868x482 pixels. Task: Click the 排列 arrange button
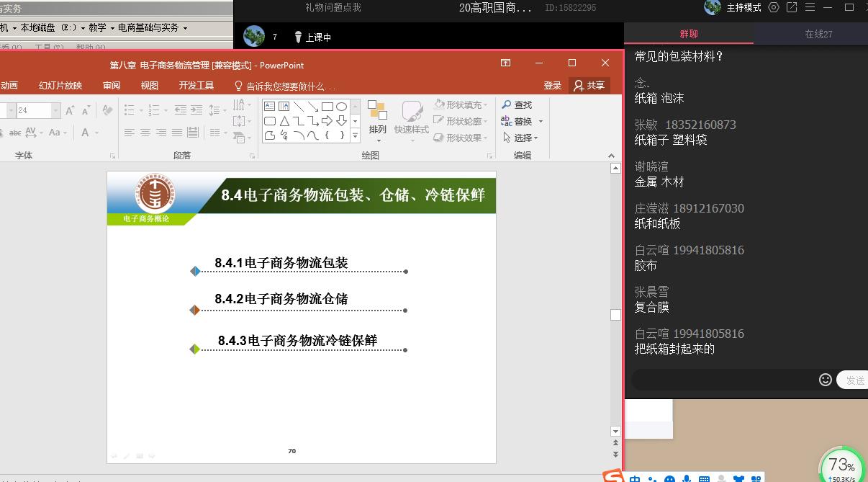pos(377,118)
